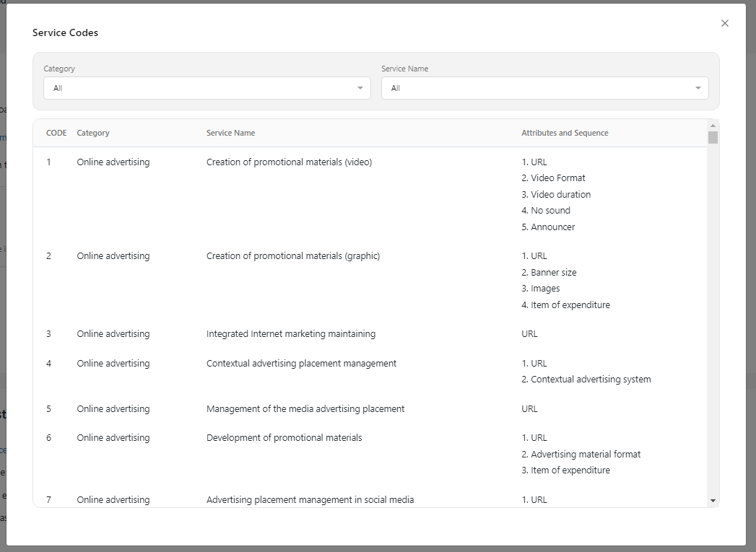Image resolution: width=756 pixels, height=552 pixels.
Task: Click 'Online advertising' category in row 1
Action: pyautogui.click(x=113, y=162)
